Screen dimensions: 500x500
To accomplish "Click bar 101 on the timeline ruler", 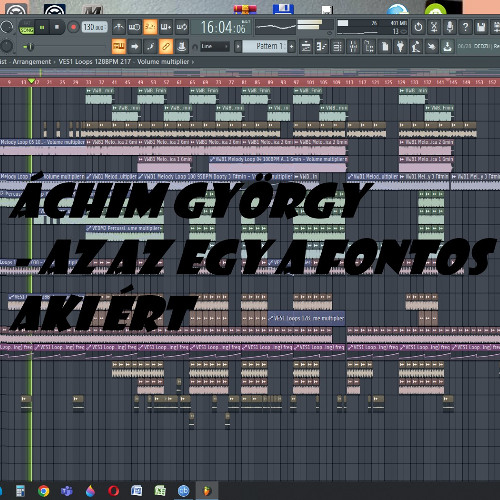I will pos(310,82).
